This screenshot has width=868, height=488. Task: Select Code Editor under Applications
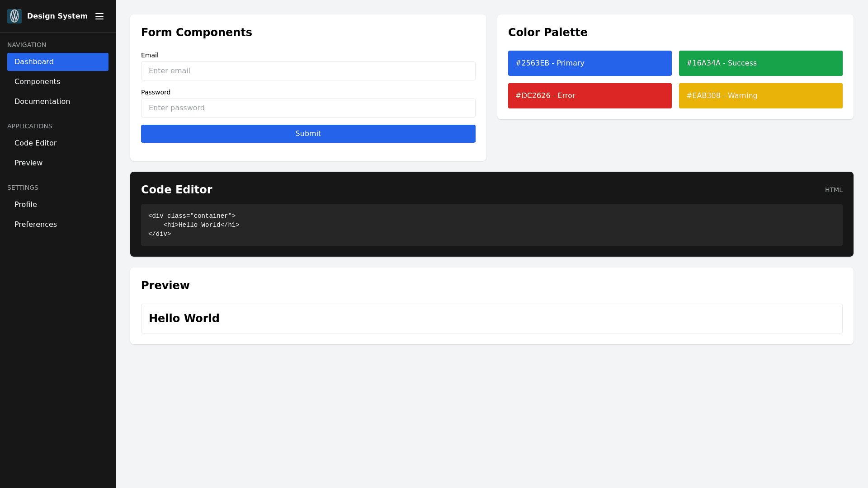click(x=35, y=143)
